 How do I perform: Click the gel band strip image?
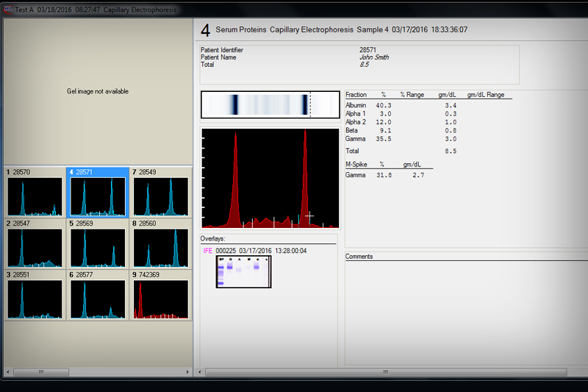click(x=270, y=105)
